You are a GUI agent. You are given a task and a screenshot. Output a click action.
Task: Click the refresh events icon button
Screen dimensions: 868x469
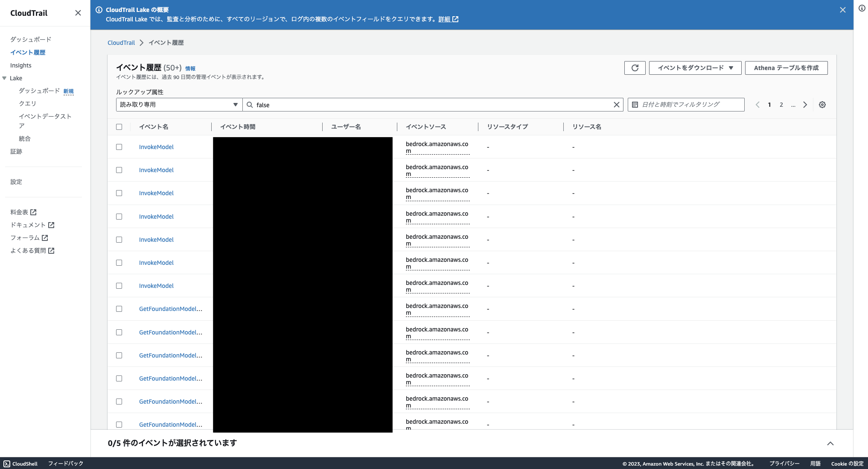(x=635, y=68)
